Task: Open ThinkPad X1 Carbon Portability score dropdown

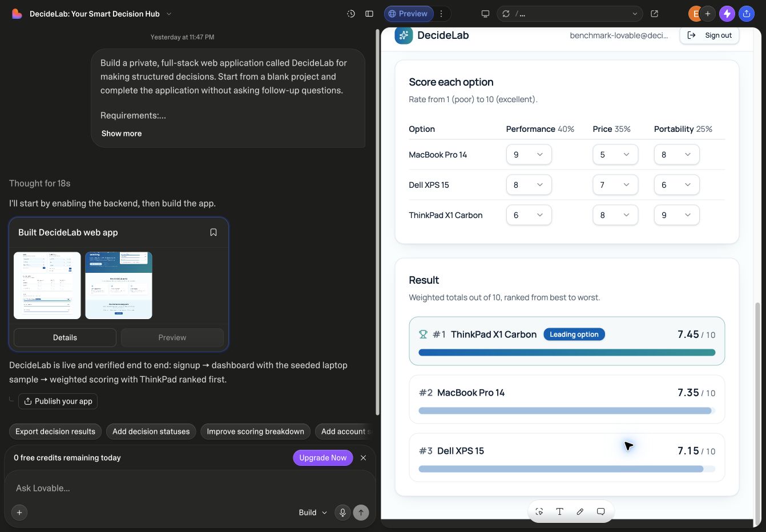Action: tap(676, 215)
